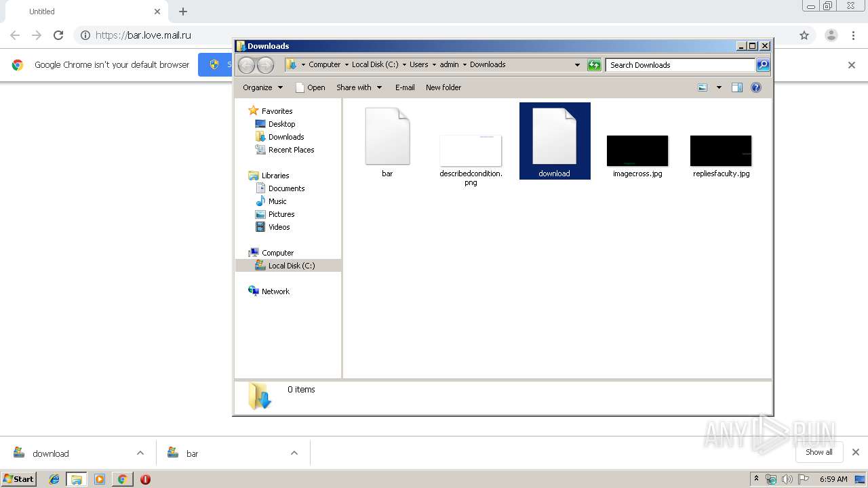The width and height of the screenshot is (868, 488).
Task: Select Network in navigation pane
Action: 269,291
